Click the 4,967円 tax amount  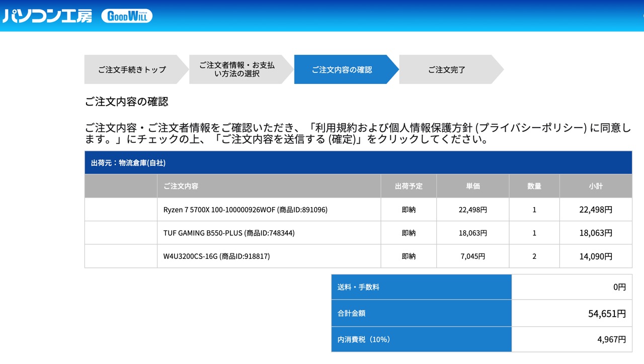612,339
